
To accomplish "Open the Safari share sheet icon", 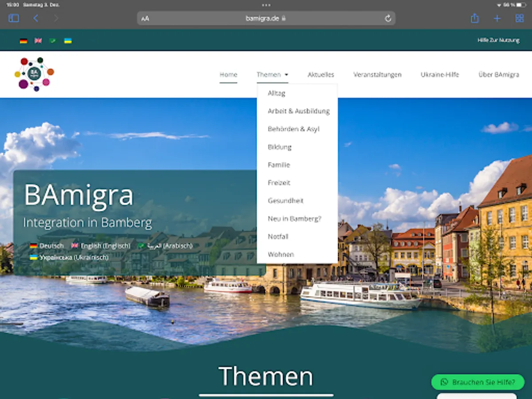I will [x=475, y=18].
